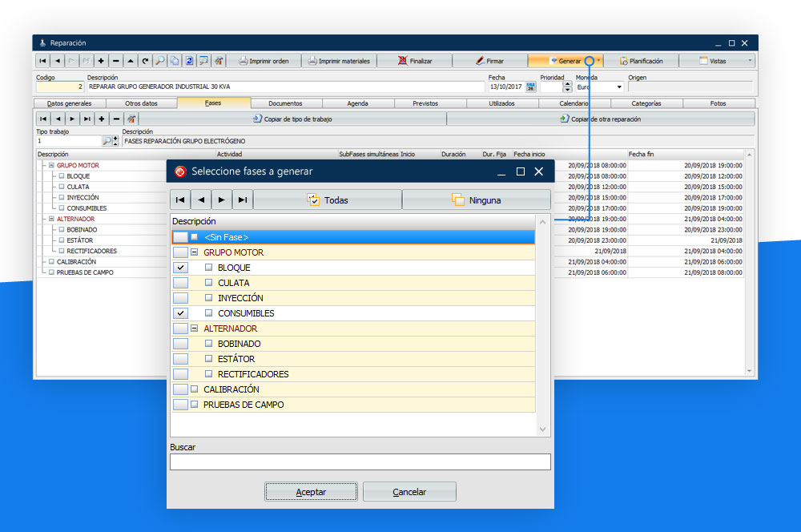Collapse the ALTERNADOR group in dialog
This screenshot has width=801, height=532.
(195, 328)
